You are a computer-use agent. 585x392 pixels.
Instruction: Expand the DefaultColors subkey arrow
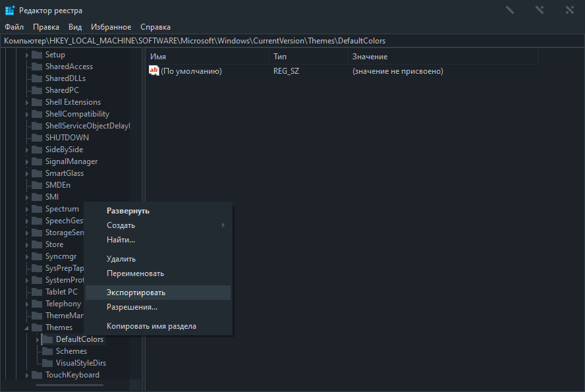38,339
